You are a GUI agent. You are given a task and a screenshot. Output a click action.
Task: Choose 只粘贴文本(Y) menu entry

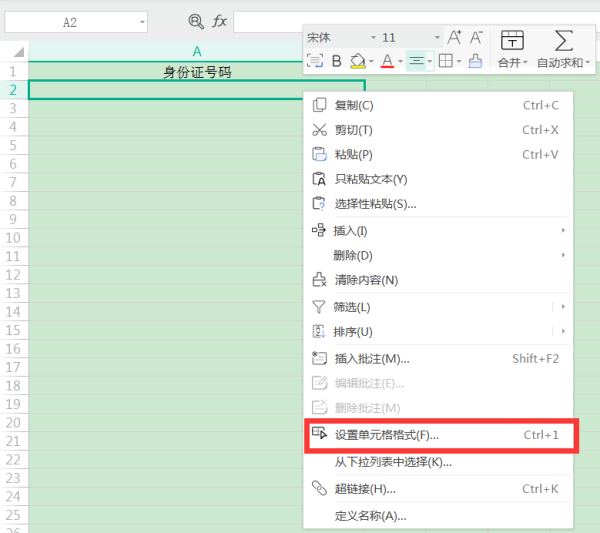tap(438, 179)
